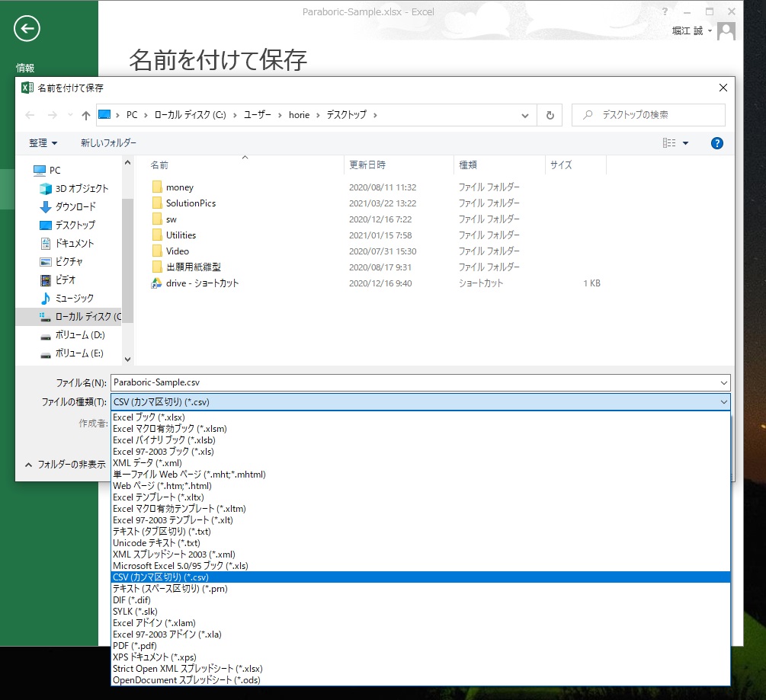Choose XML データ (*.xml) file type
This screenshot has height=700, width=766.
tap(421, 463)
